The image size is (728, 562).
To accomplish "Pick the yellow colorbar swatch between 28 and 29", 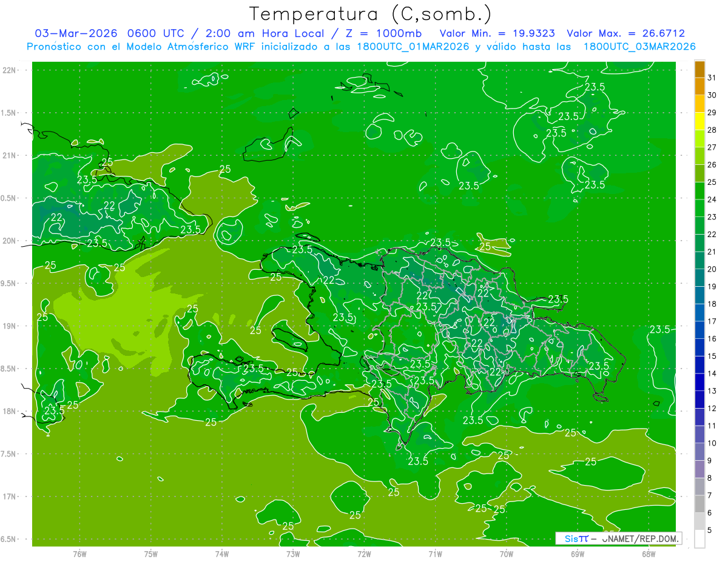I will click(700, 121).
